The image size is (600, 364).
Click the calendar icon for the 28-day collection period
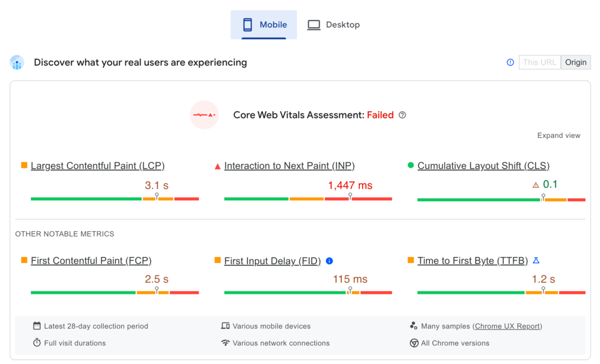click(x=36, y=326)
